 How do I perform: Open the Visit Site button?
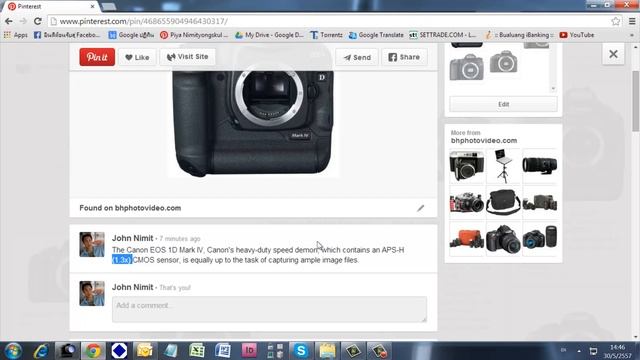[x=188, y=57]
